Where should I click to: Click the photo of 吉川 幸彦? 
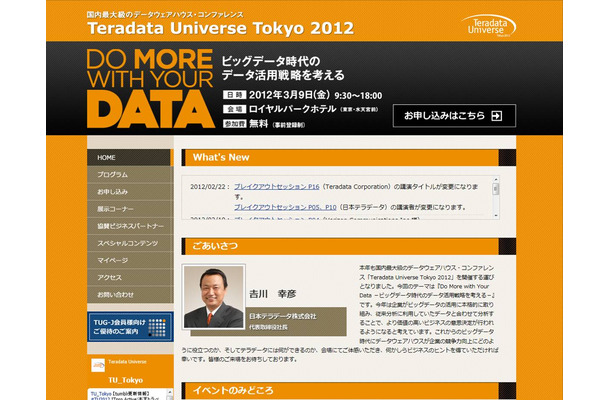[x=214, y=297]
